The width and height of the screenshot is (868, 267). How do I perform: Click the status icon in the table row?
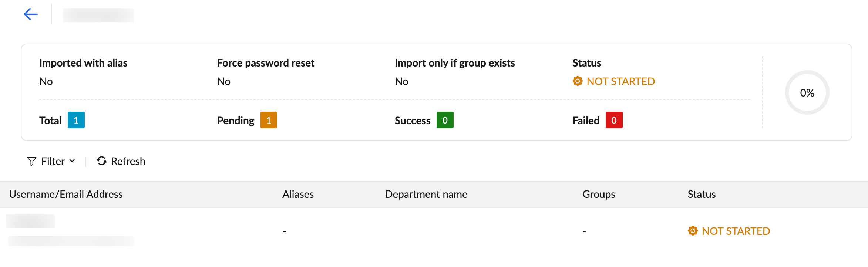(x=693, y=231)
